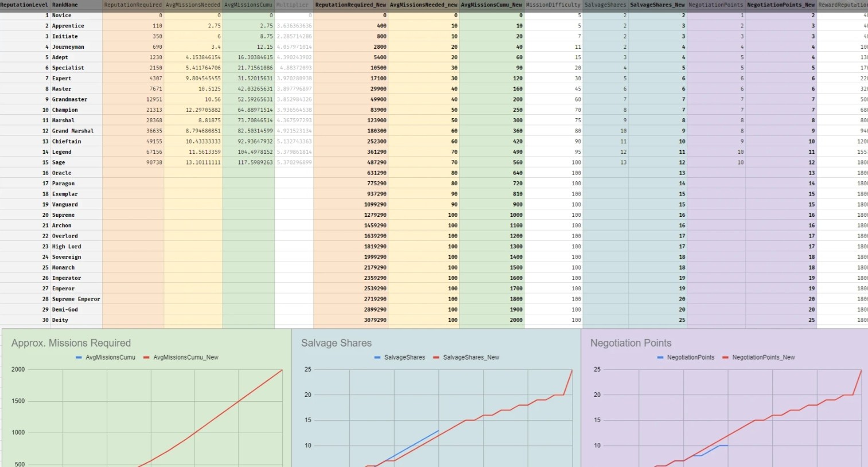Select the Imperator rank cell
868x467 pixels.
[76, 278]
